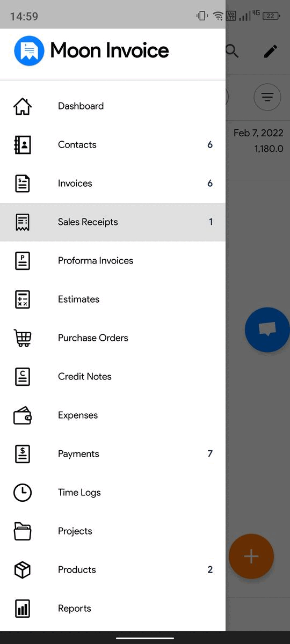The image size is (290, 644).
Task: Tap the Credit Notes C icon
Action: tap(23, 377)
